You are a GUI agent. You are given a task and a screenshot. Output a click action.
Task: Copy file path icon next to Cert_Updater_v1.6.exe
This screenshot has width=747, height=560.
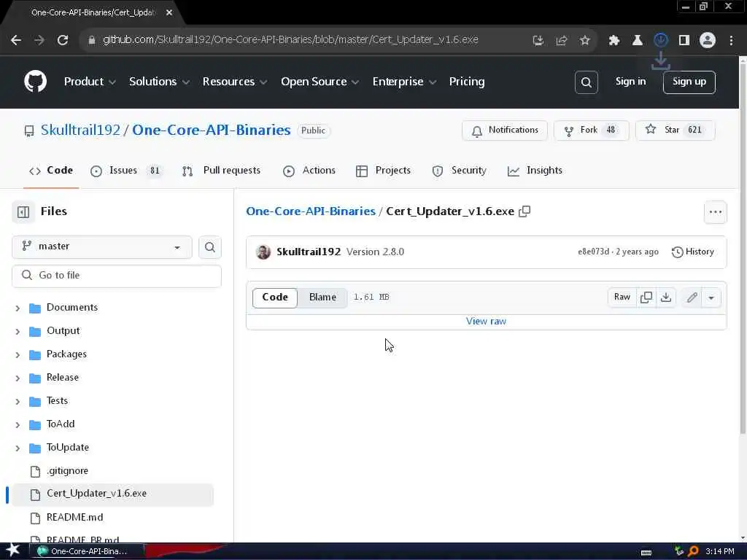coord(525,211)
